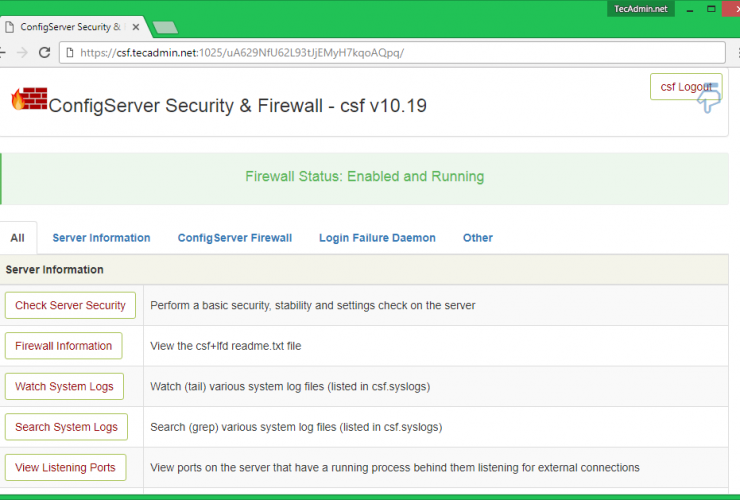Click the browser back arrow

[x=4, y=52]
